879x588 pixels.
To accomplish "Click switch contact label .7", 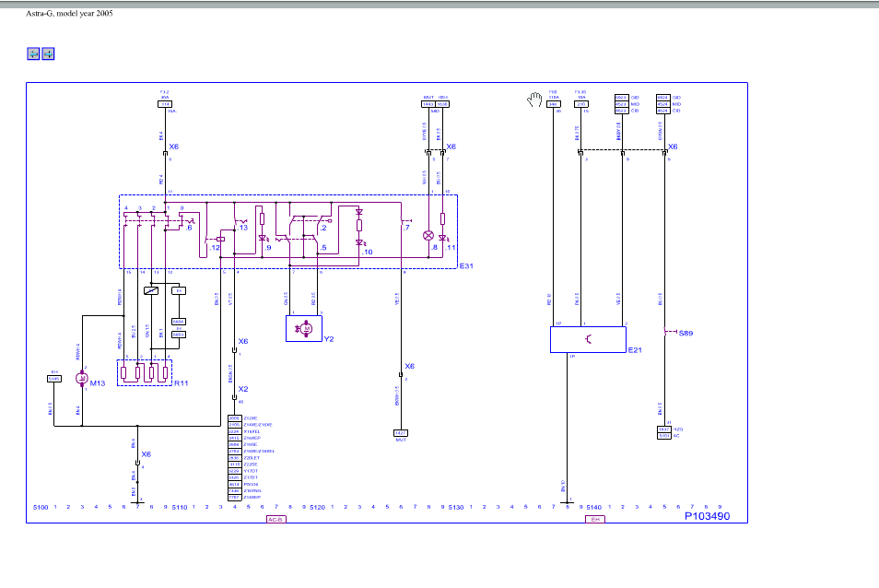I will point(406,228).
